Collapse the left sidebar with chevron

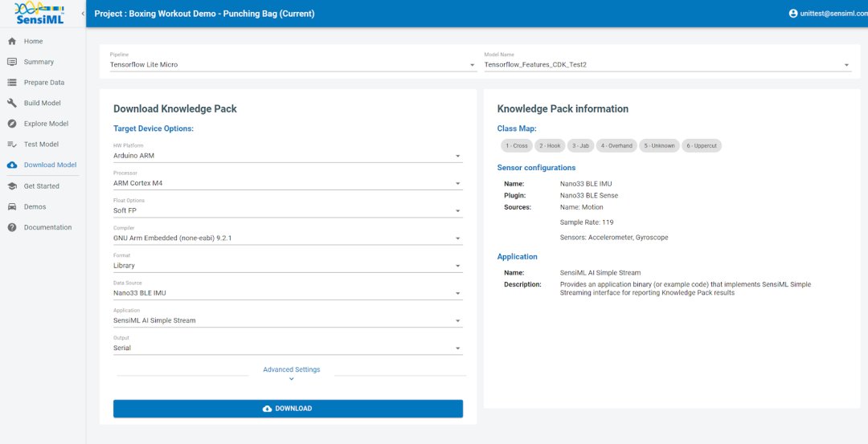tap(83, 14)
